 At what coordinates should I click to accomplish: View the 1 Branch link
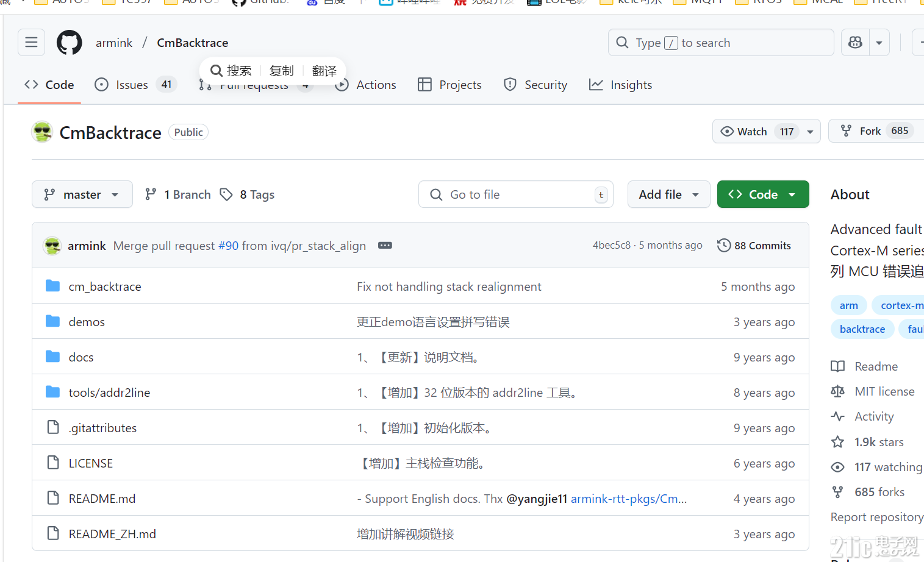click(x=178, y=194)
